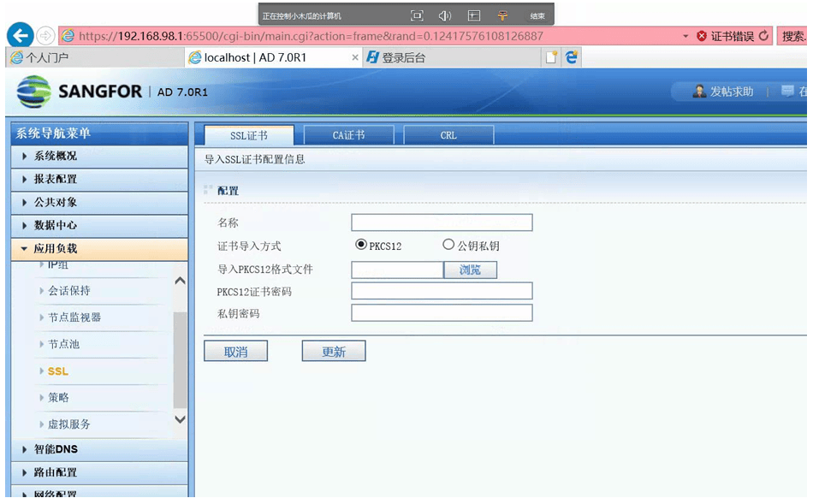Expand the 智能DNS navigation section
This screenshot has width=813, height=504.
click(53, 449)
